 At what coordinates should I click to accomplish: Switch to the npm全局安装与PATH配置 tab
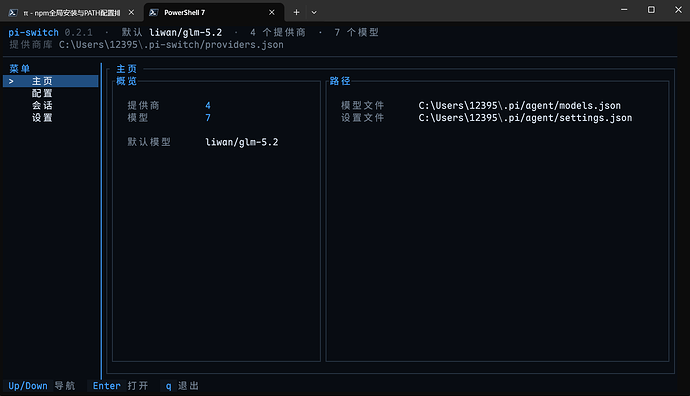click(72, 12)
